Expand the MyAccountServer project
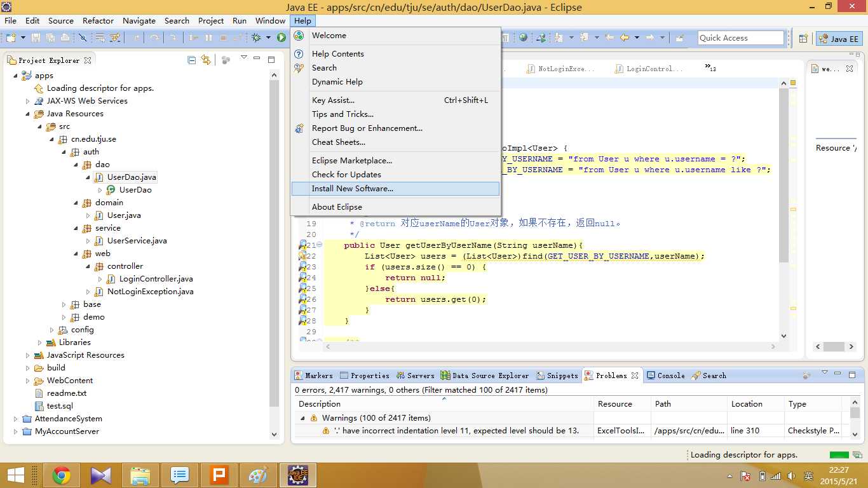This screenshot has height=488, width=868. (15, 431)
